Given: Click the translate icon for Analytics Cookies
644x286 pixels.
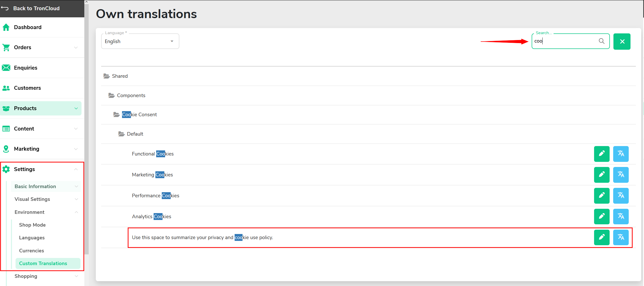Looking at the screenshot, I should coord(621,216).
